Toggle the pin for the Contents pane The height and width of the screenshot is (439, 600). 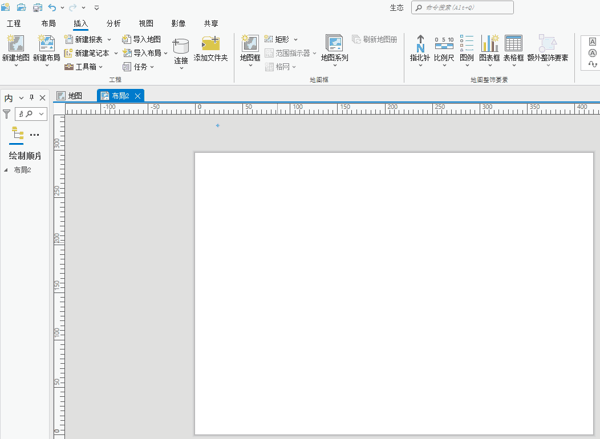(x=32, y=98)
